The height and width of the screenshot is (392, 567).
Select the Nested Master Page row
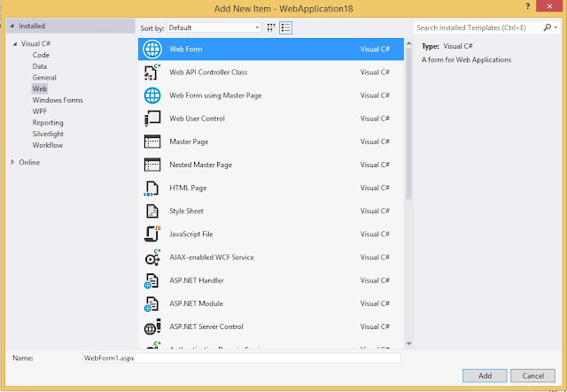(271, 165)
